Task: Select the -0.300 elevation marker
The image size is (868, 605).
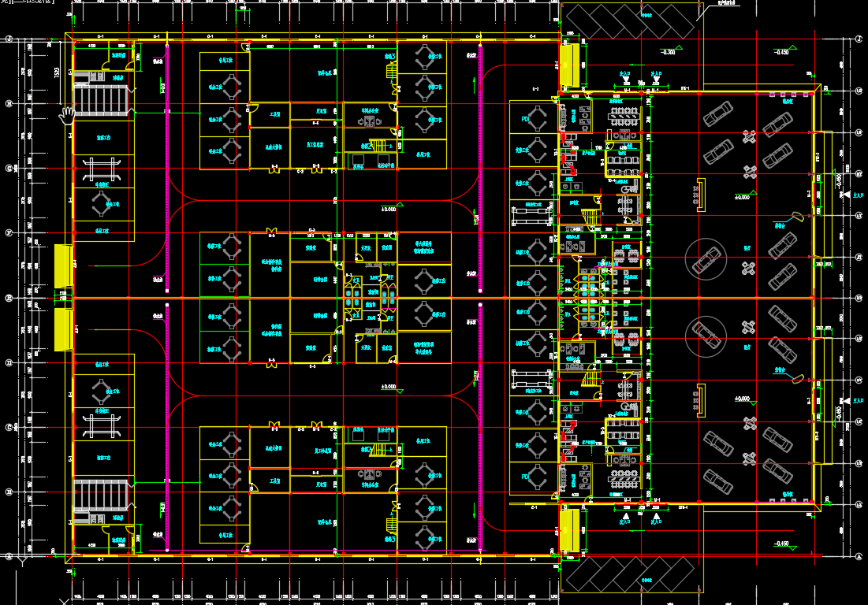Action: (x=668, y=52)
